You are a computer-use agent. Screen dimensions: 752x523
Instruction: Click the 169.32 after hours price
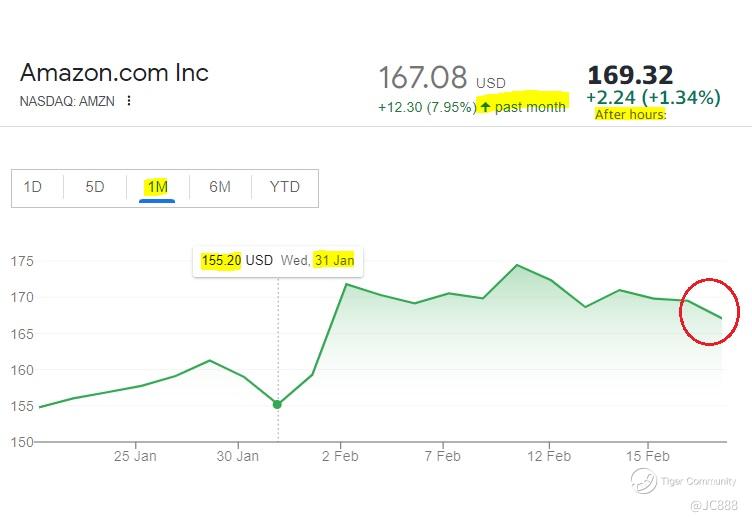630,75
